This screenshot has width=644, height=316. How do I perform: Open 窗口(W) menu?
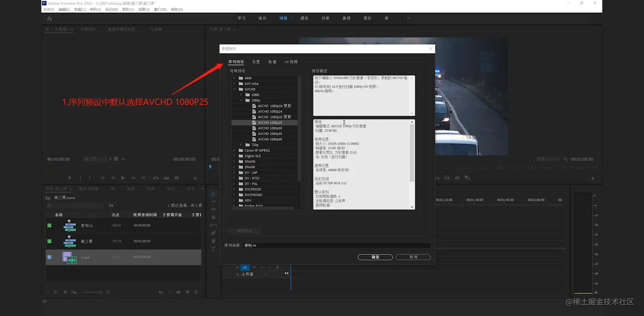[160, 9]
